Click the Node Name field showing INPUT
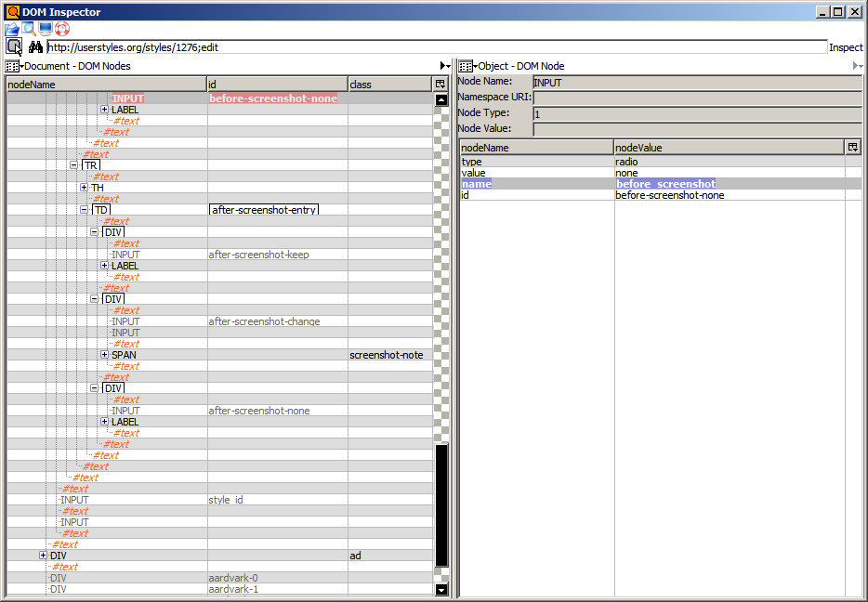 tap(697, 83)
